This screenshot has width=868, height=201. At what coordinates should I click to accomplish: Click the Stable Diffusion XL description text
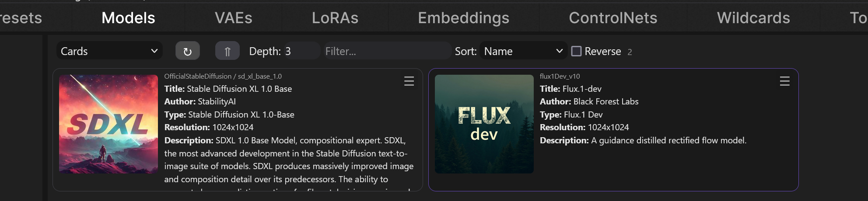click(x=289, y=159)
